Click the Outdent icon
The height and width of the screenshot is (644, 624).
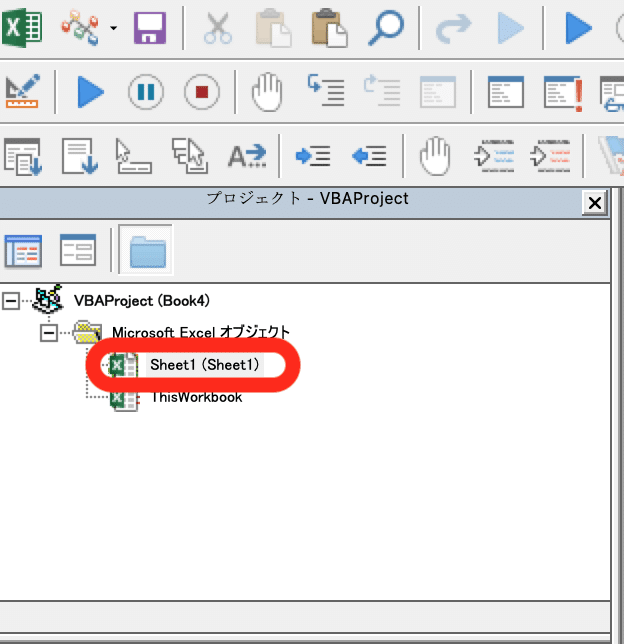pos(369,156)
